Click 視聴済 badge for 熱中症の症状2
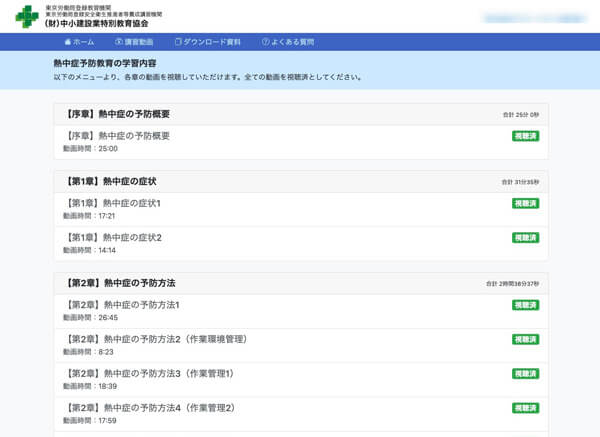This screenshot has width=600, height=437. pos(525,238)
